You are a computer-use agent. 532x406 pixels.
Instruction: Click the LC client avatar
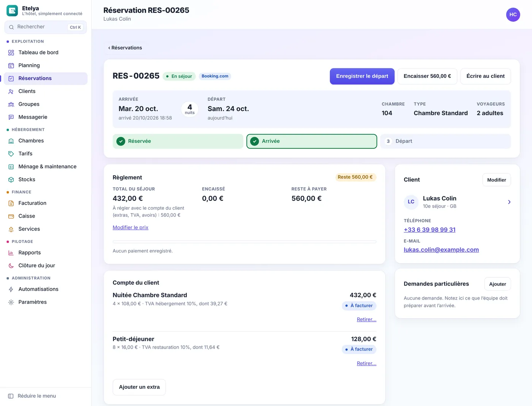(411, 202)
